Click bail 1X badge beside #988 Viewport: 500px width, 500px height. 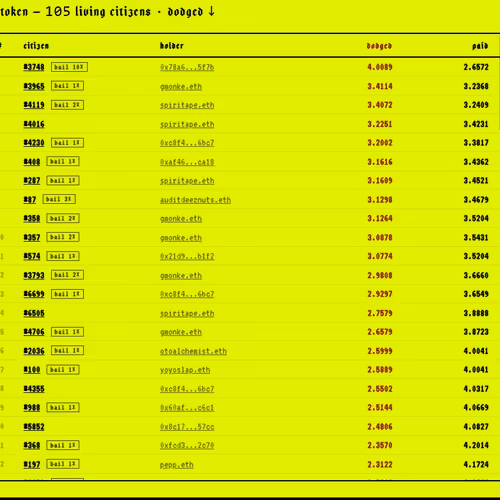pyautogui.click(x=63, y=407)
